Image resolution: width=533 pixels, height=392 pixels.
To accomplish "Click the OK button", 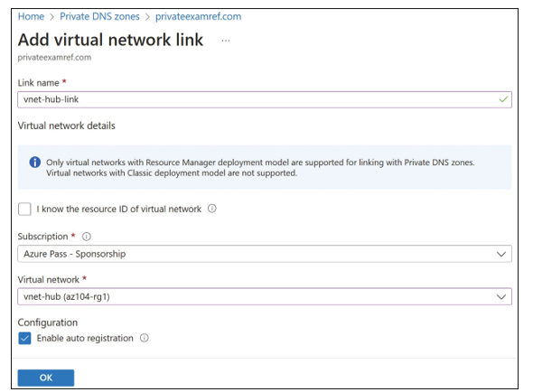I will [46, 378].
